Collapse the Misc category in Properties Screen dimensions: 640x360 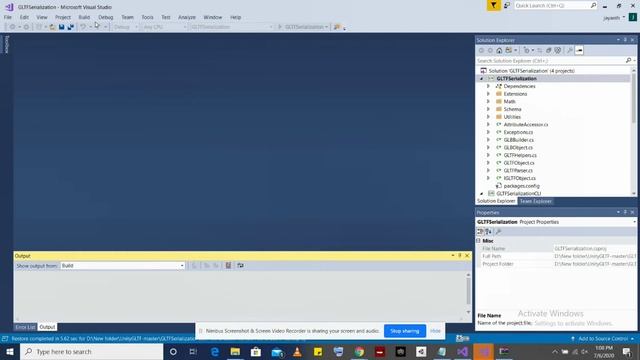click(x=478, y=241)
